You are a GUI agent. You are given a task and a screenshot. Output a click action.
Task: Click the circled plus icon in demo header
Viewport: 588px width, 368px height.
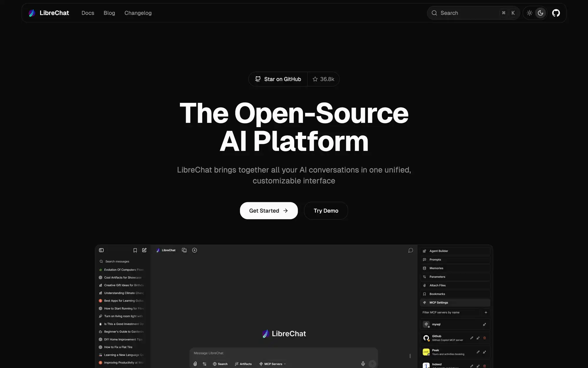click(194, 250)
